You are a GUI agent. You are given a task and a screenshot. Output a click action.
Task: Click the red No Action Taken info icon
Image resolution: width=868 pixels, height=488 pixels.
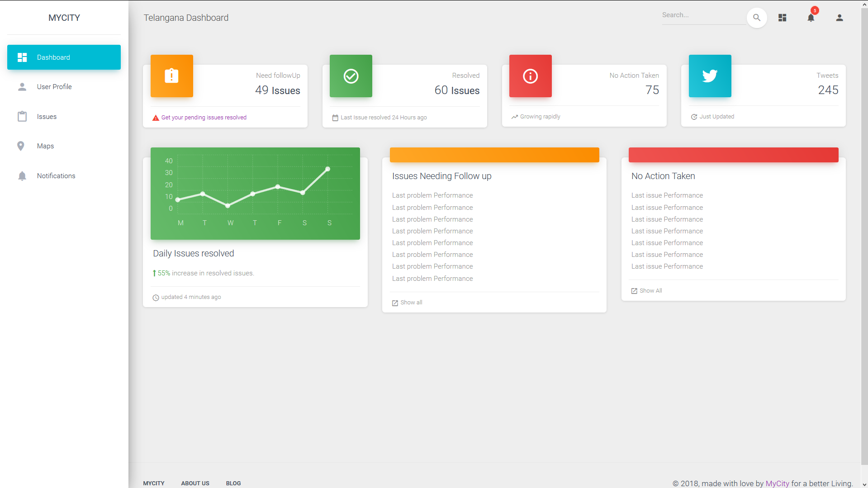tap(530, 76)
